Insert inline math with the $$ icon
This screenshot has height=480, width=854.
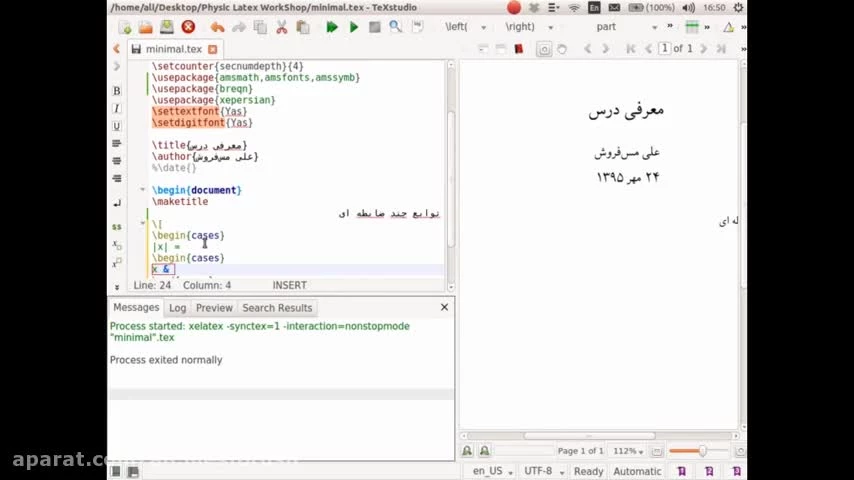[117, 227]
